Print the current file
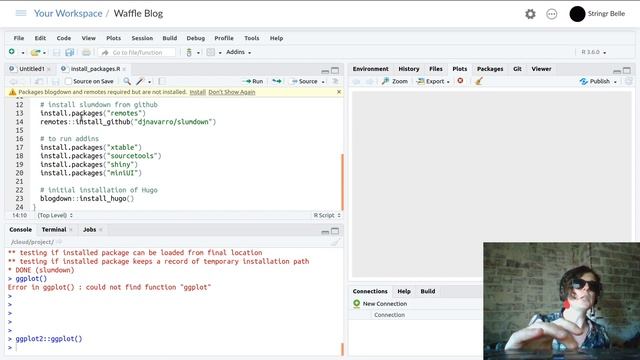This screenshot has width=640, height=360. (86, 52)
